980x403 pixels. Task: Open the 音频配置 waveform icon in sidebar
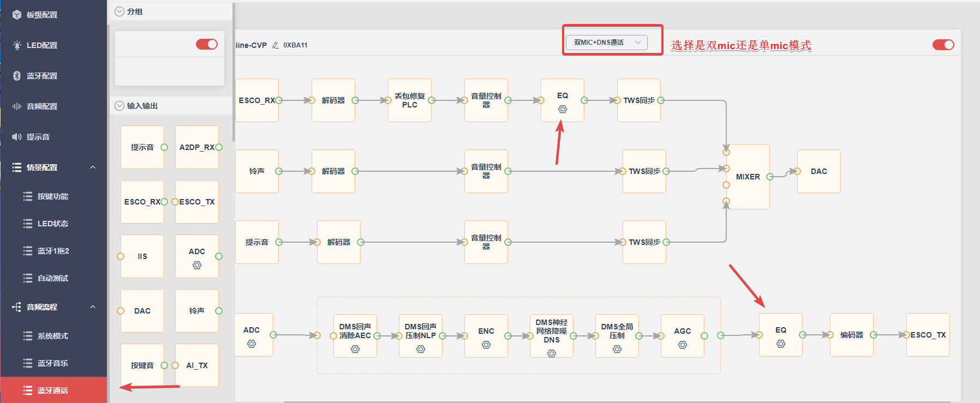[x=17, y=106]
